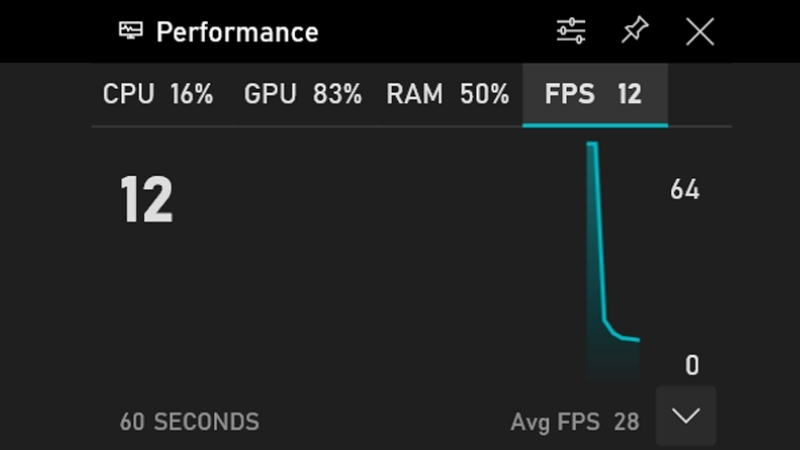The image size is (800, 450).
Task: Close the Performance widget
Action: coord(700,31)
